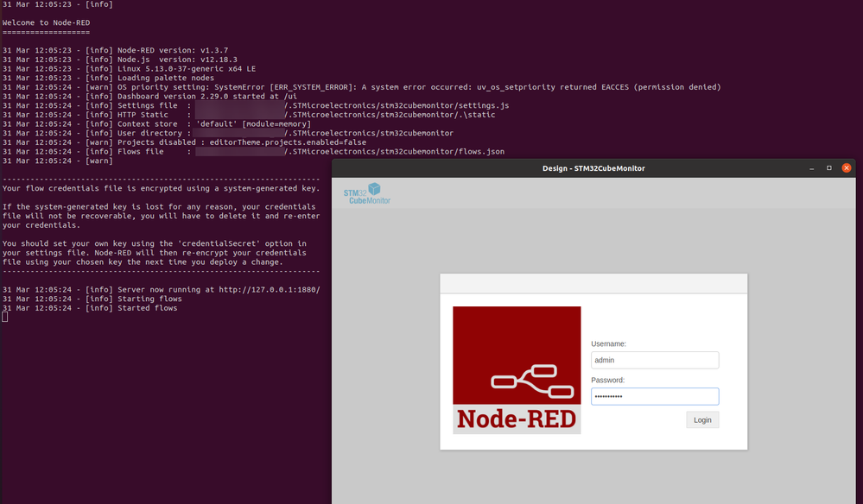Screen dimensions: 863x504
Task: Click 'editorTheme.projects.enabled=false' in terminal
Action: [x=288, y=142]
